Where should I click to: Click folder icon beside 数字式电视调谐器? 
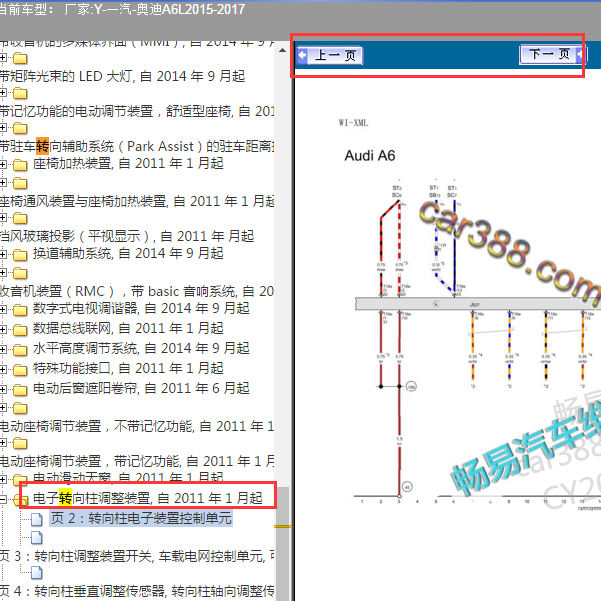[x=20, y=310]
